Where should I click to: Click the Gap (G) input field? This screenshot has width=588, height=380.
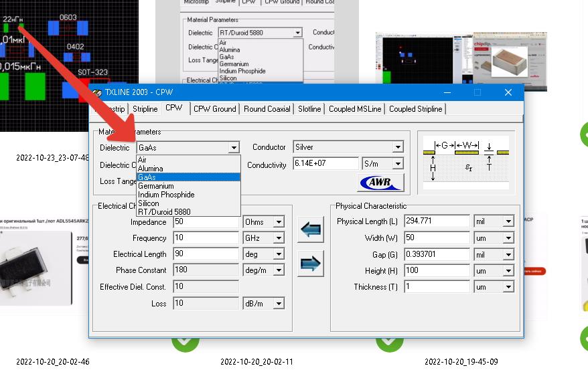(437, 254)
